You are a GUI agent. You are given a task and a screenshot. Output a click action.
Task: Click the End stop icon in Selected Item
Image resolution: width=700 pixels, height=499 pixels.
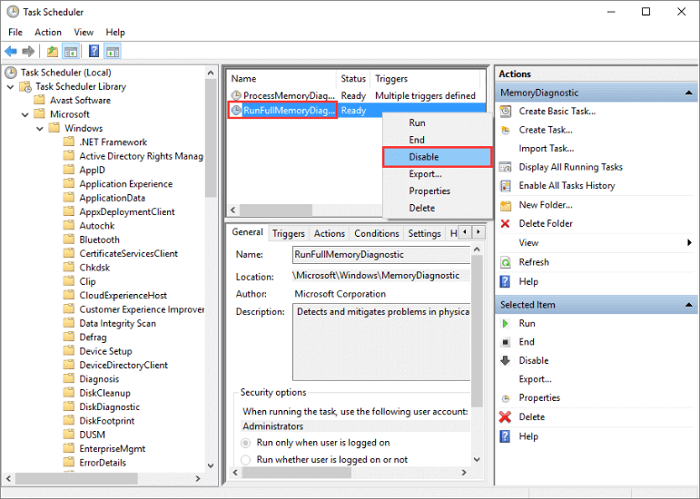[x=505, y=342]
